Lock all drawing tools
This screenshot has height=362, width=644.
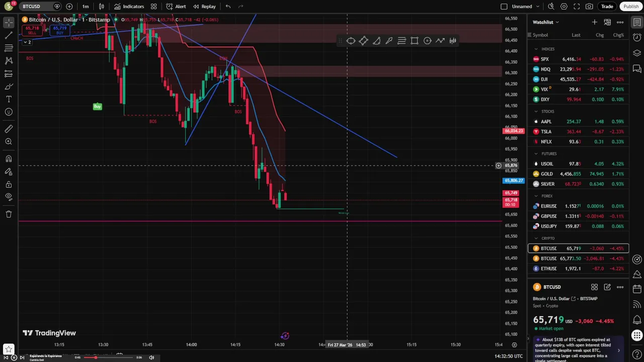click(9, 184)
